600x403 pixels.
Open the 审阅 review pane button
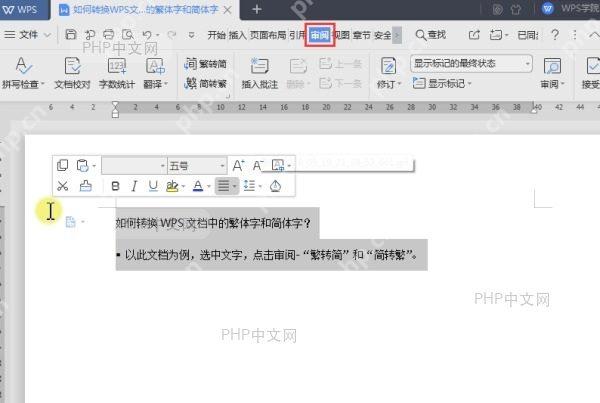point(552,73)
